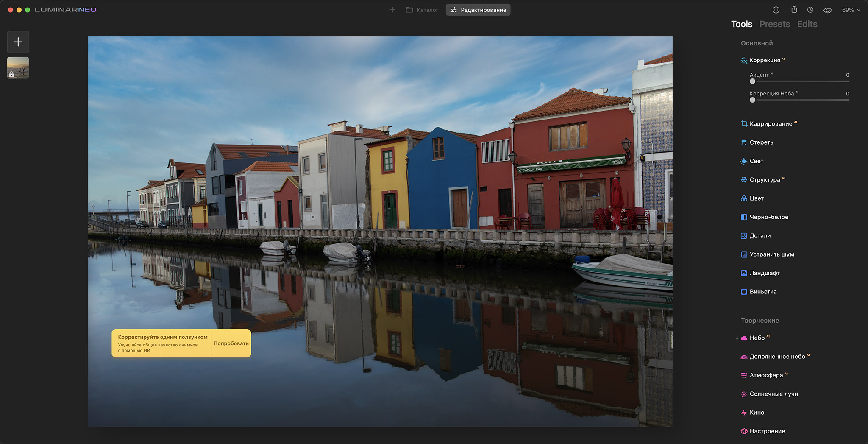The width and height of the screenshot is (868, 444).
Task: Select the locked photo thumbnail in the filmstrip
Action: pos(17,67)
